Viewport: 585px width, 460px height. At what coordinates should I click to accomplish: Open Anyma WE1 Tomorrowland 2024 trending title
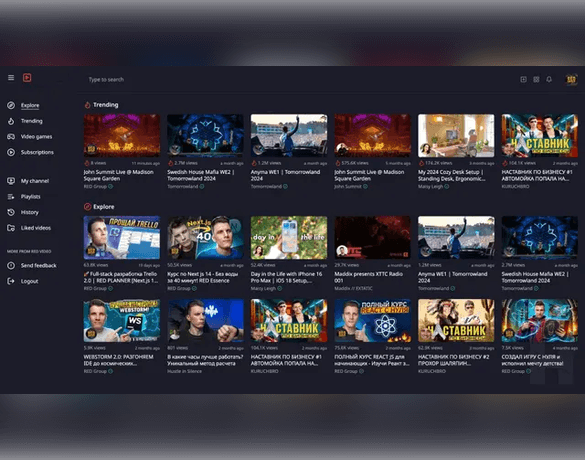[285, 175]
